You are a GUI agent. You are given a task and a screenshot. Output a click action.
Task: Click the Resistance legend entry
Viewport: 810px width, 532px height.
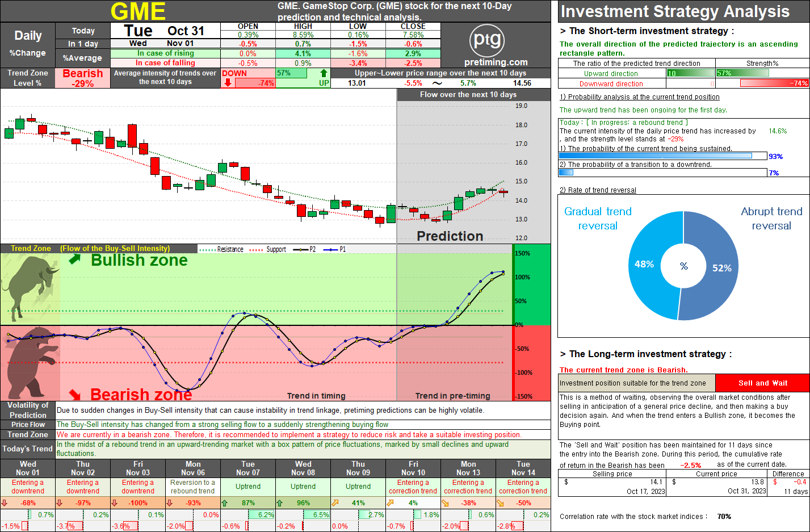point(222,249)
